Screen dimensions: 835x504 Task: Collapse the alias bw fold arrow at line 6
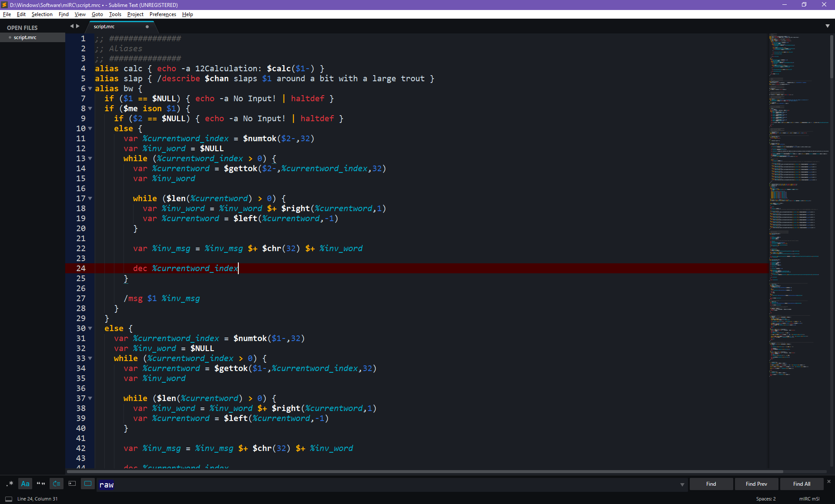coord(90,89)
